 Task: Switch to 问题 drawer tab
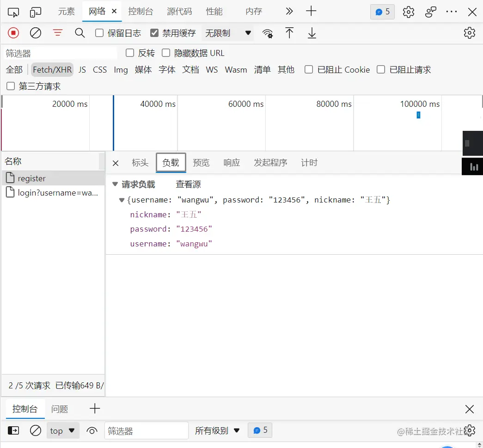(60, 409)
